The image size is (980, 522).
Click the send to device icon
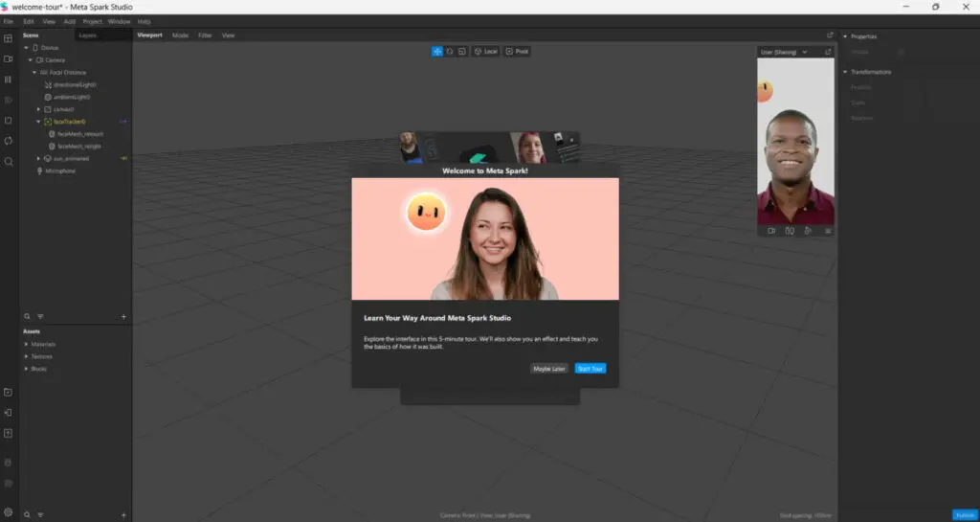(x=8, y=413)
